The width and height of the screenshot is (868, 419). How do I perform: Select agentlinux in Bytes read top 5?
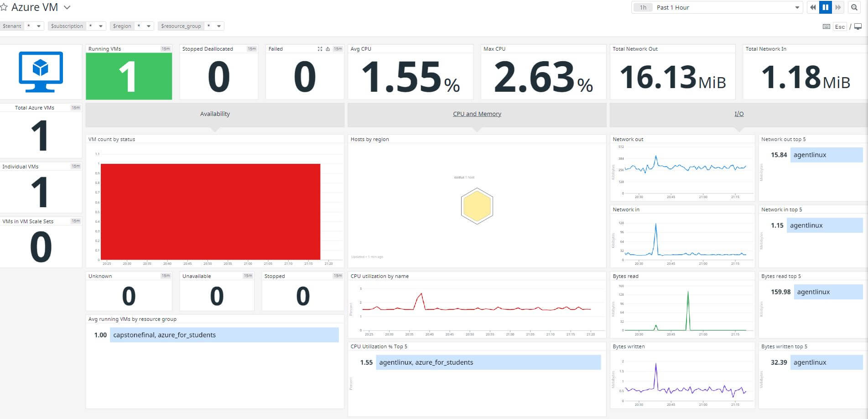[828, 292]
